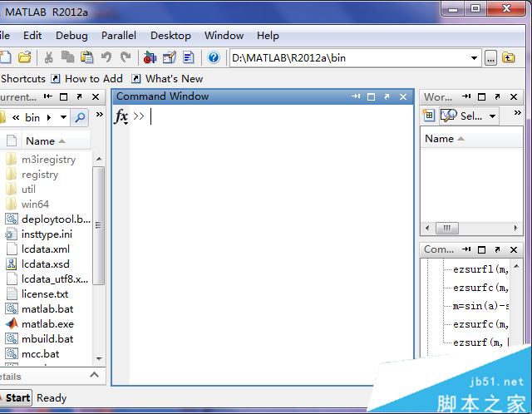Click inside the Command Window prompt
This screenshot has width=532, height=414.
(x=272, y=116)
